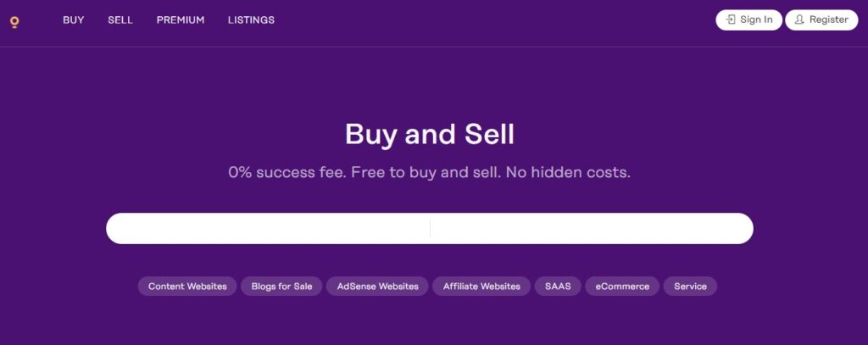868x345 pixels.
Task: Open the BUY menu
Action: point(74,19)
